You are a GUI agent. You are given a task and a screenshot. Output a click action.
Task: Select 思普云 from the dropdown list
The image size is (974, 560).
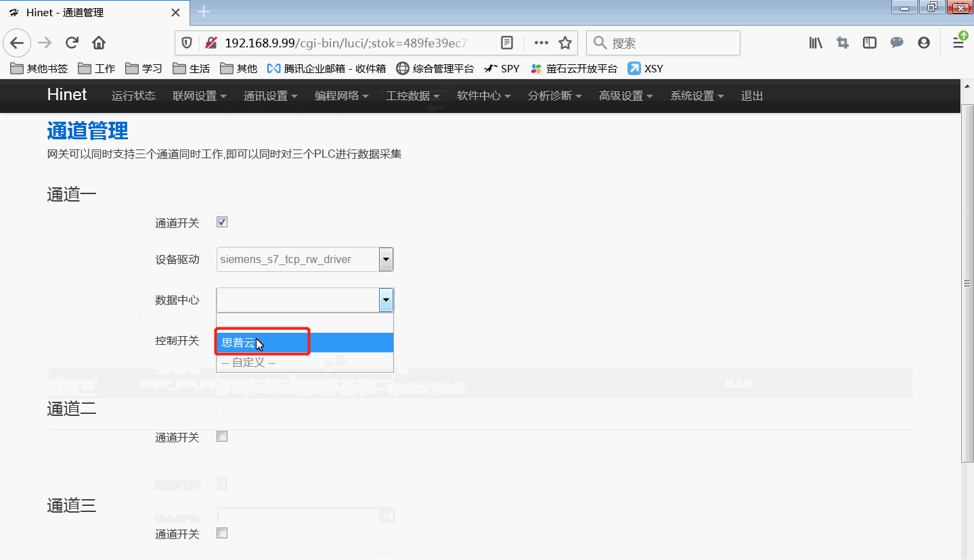[238, 343]
